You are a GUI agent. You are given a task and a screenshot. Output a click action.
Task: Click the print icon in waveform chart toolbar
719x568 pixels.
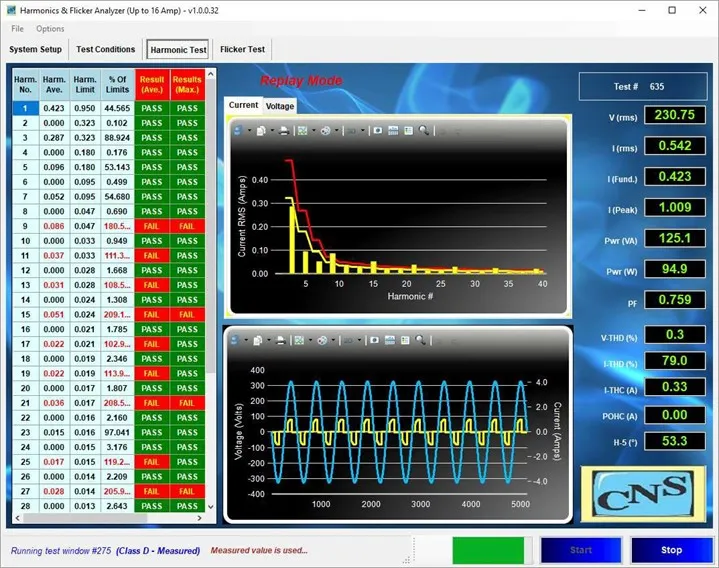(x=281, y=340)
